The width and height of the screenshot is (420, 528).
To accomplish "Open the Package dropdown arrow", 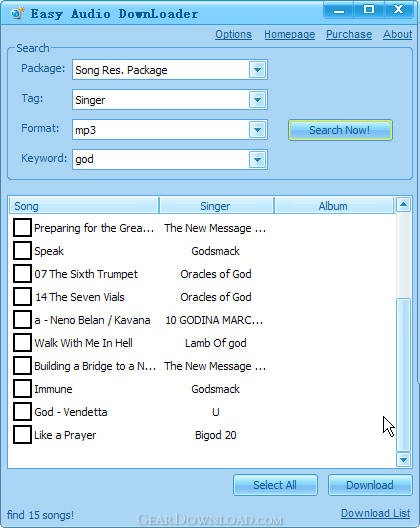I will click(258, 70).
